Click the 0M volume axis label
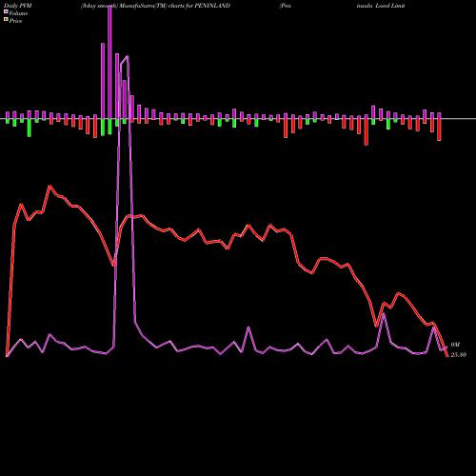 [x=455, y=345]
